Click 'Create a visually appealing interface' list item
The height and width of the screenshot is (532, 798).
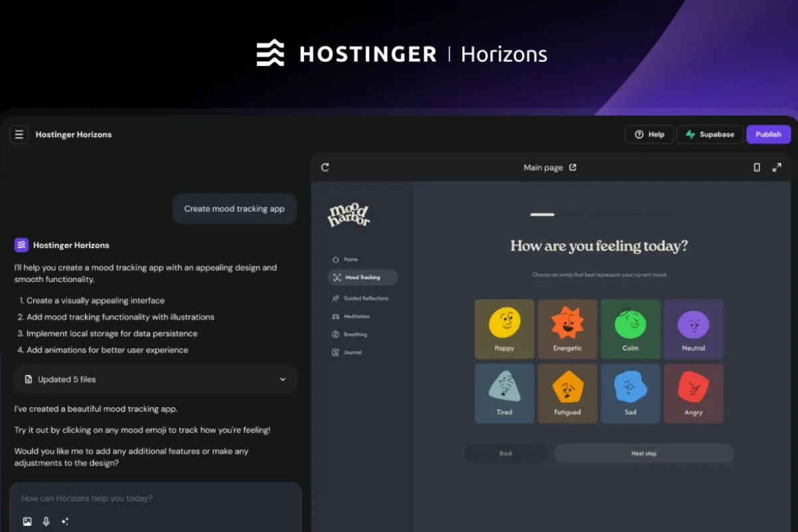click(x=96, y=301)
